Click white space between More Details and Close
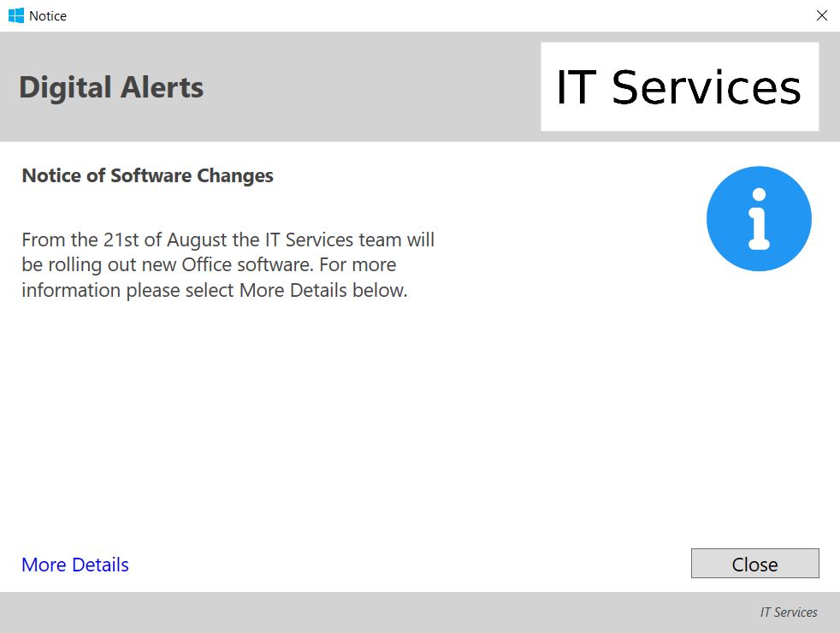This screenshot has height=633, width=840. point(411,565)
